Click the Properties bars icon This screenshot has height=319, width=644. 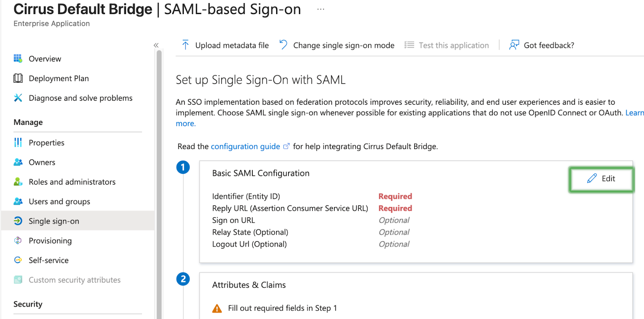click(x=18, y=143)
